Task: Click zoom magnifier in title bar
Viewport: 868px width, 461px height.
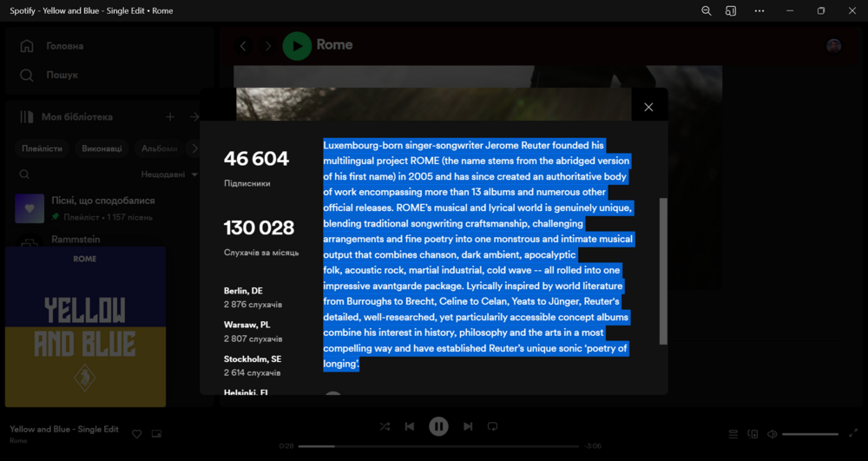Action: [x=707, y=10]
